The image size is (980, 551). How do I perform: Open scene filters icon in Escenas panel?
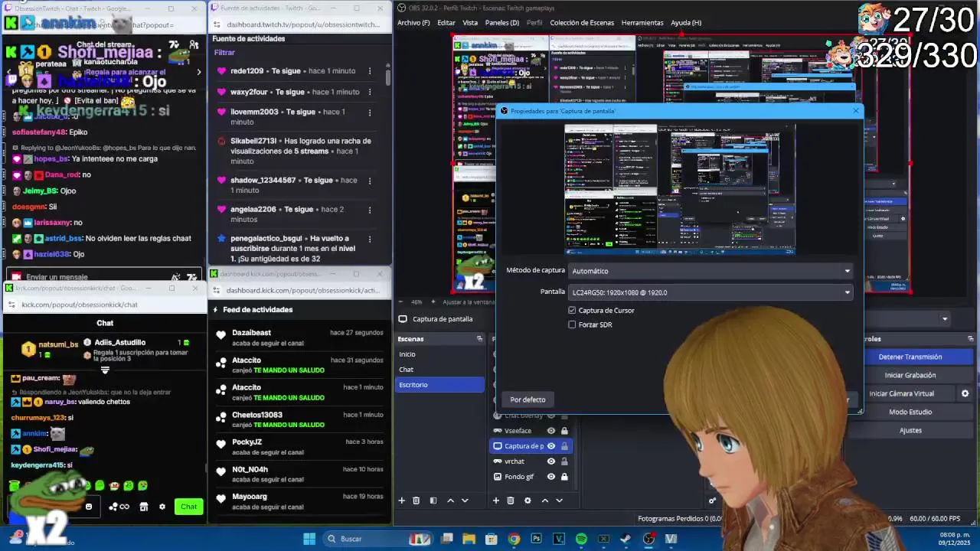pyautogui.click(x=433, y=500)
